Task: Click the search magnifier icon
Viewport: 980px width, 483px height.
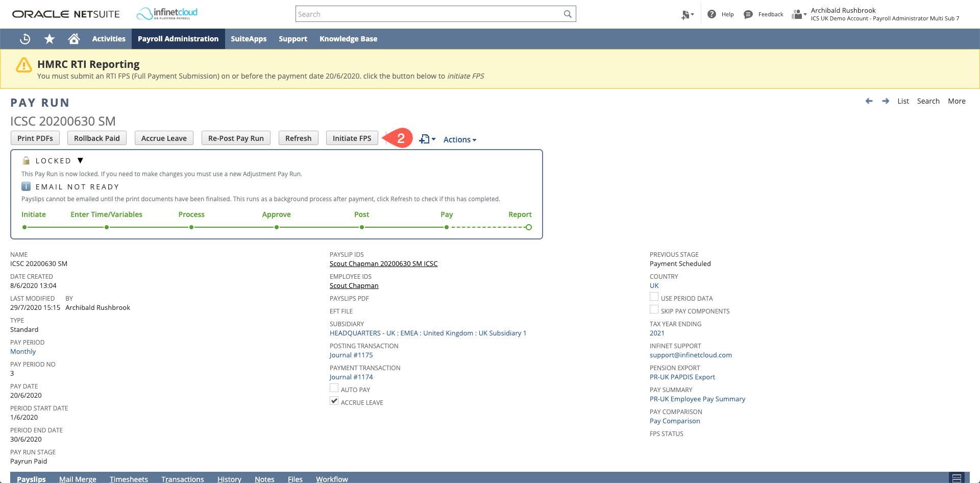Action: click(567, 14)
